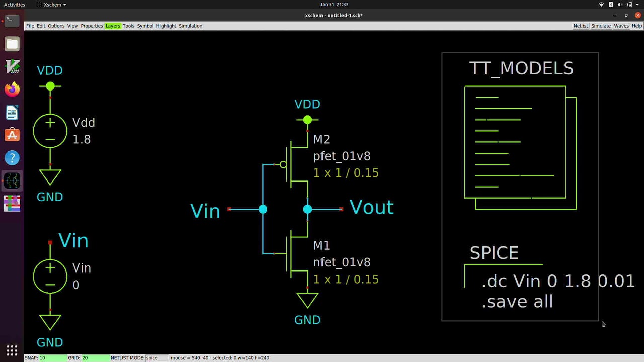Screen dimensions: 644x362
Task: Show Applications grid in the dock
Action: 12,350
